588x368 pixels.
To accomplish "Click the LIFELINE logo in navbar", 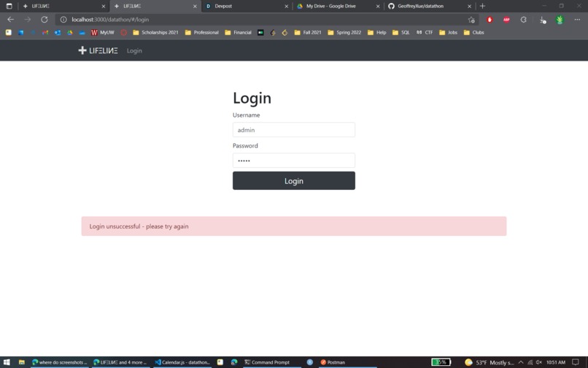I will tap(98, 50).
